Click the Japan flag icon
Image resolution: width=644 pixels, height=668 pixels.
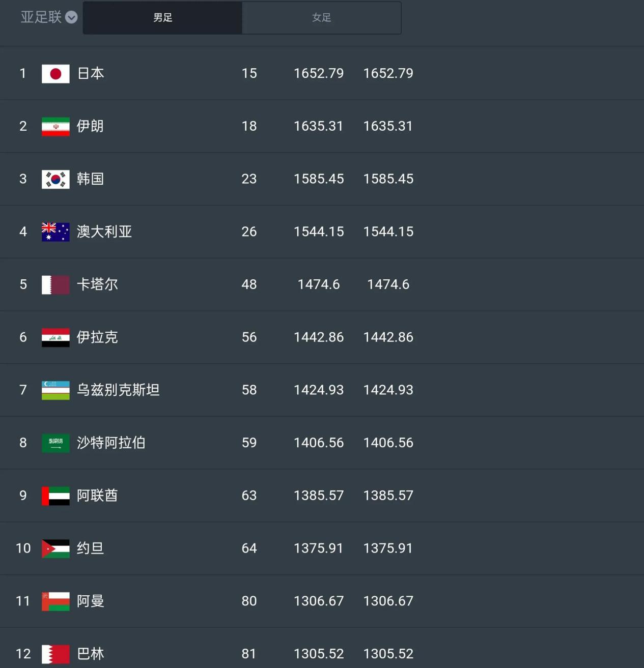(x=55, y=74)
